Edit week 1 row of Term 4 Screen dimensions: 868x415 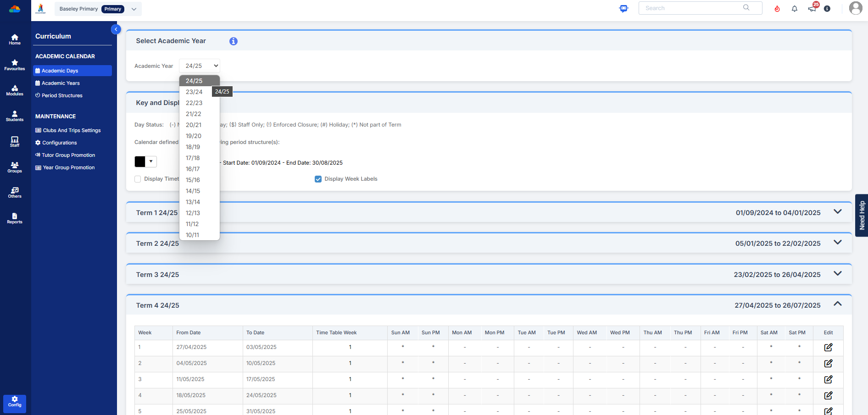pyautogui.click(x=828, y=348)
